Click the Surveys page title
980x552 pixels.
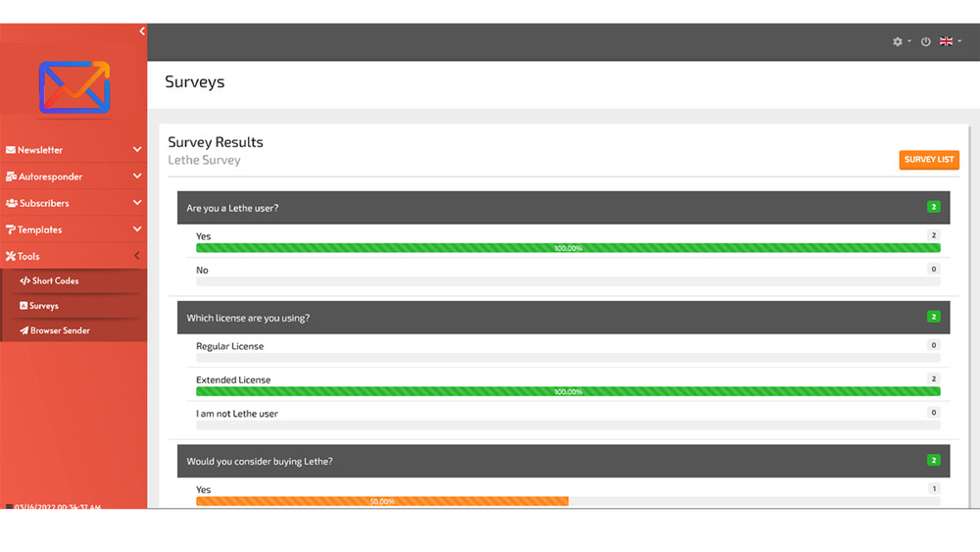click(x=194, y=82)
